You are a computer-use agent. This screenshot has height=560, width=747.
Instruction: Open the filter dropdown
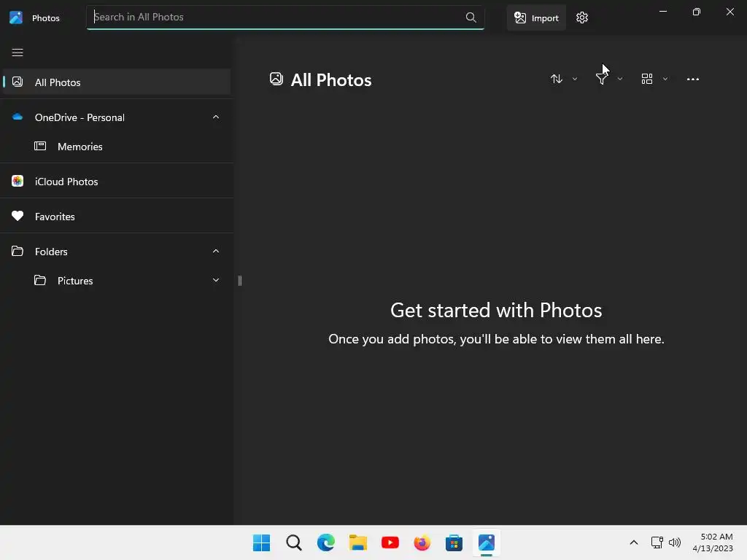point(608,79)
